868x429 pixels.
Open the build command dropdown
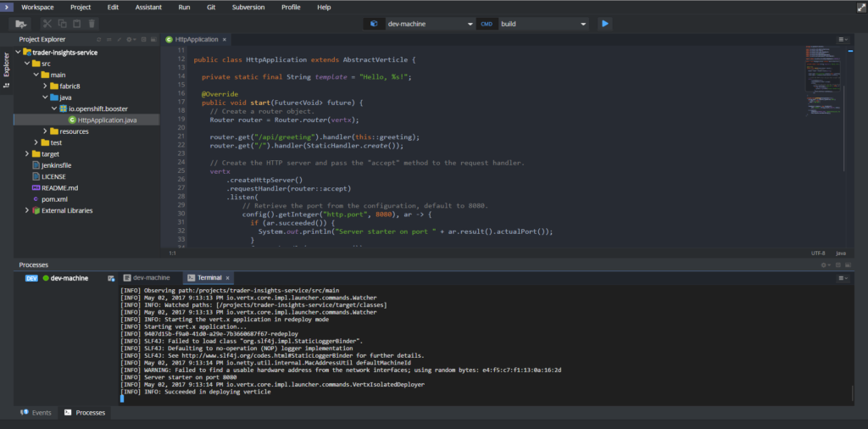coord(542,24)
